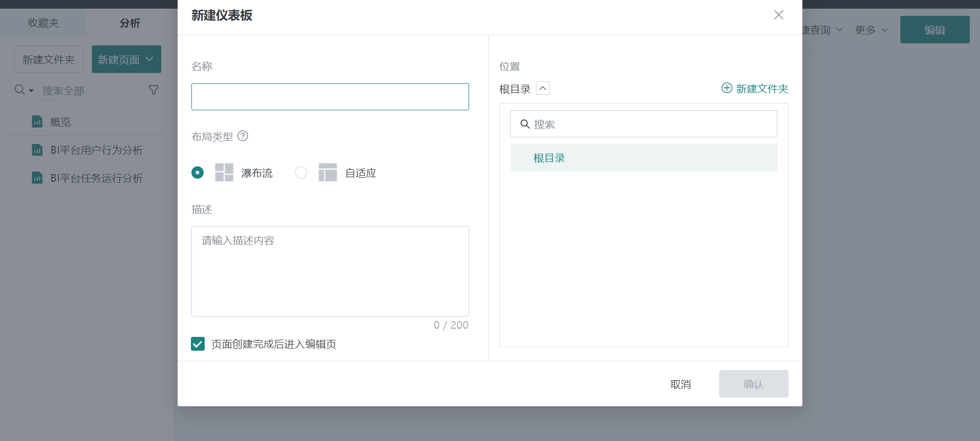Click the waterfall layout grid icon
Image resolution: width=980 pixels, height=441 pixels.
click(224, 173)
